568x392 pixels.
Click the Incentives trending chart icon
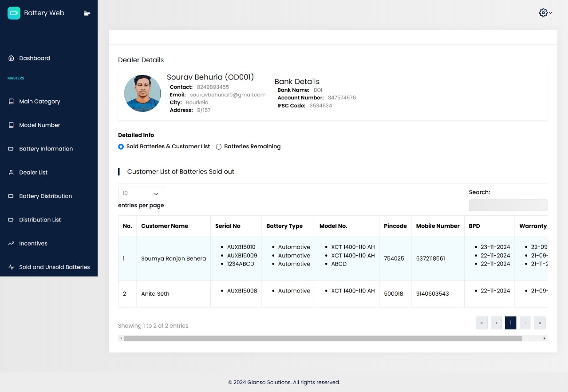pyautogui.click(x=11, y=243)
